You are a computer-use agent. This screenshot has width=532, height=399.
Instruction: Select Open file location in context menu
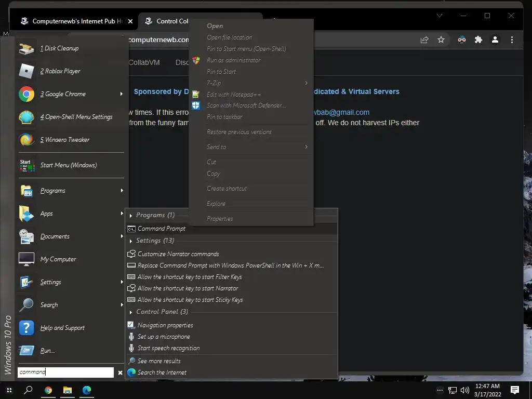click(x=251, y=37)
